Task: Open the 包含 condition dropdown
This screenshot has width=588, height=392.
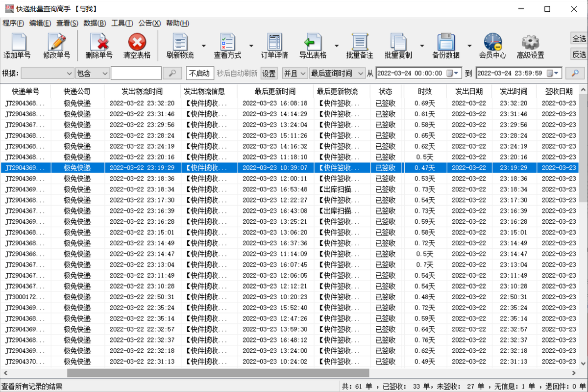Action: click(x=93, y=73)
